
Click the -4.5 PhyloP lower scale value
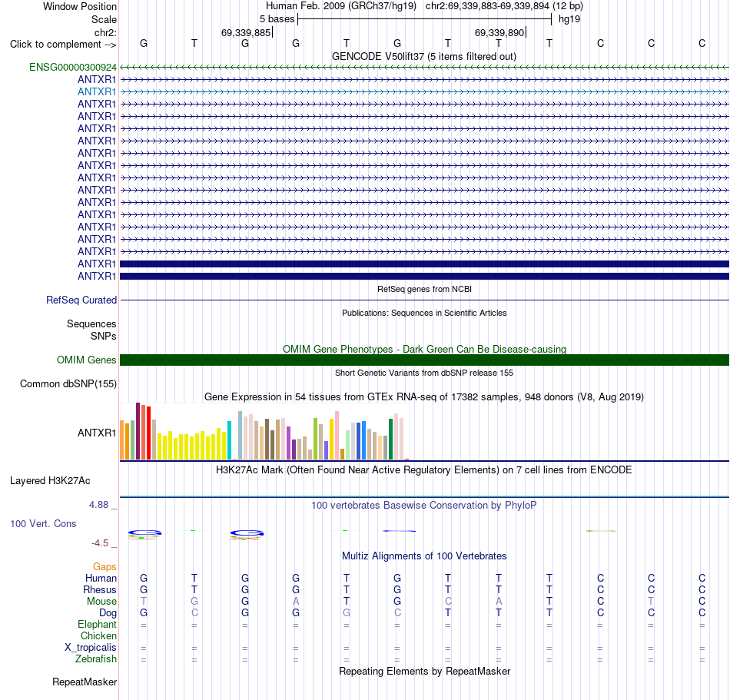[100, 543]
